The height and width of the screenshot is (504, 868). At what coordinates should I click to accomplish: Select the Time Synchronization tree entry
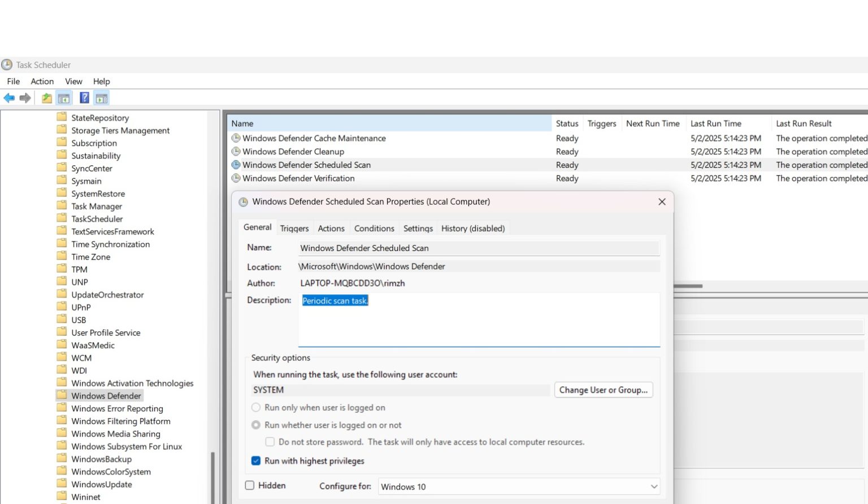(111, 244)
